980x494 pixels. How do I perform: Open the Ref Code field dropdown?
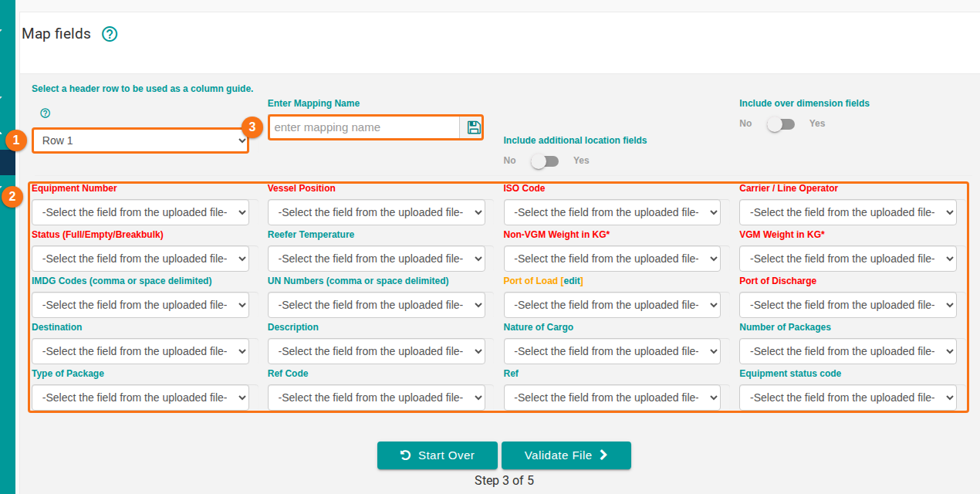377,398
